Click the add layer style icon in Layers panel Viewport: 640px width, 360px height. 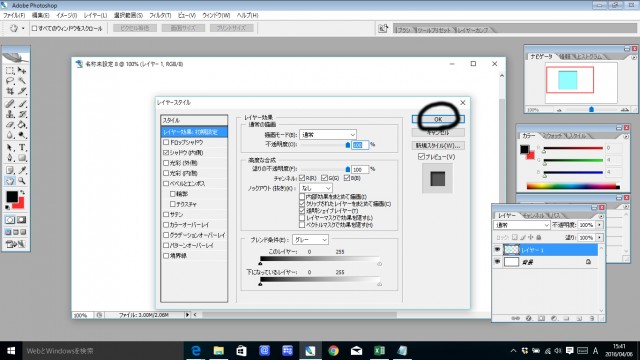point(529,318)
